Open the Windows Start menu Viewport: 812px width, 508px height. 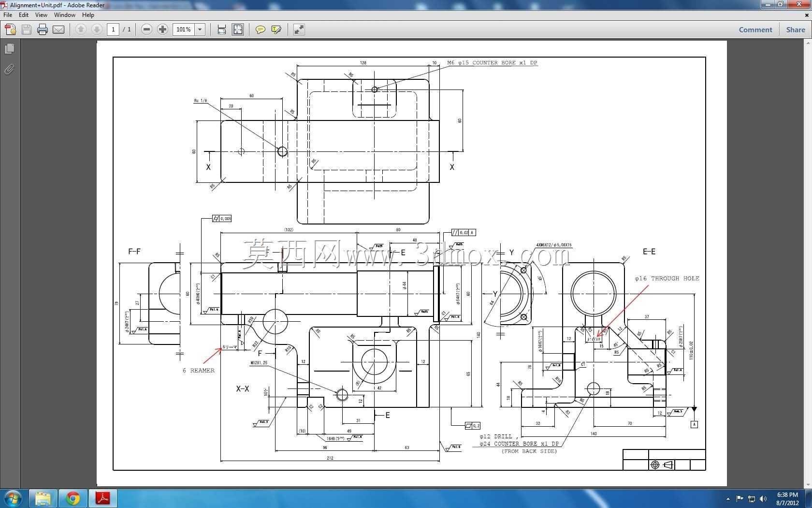13,498
